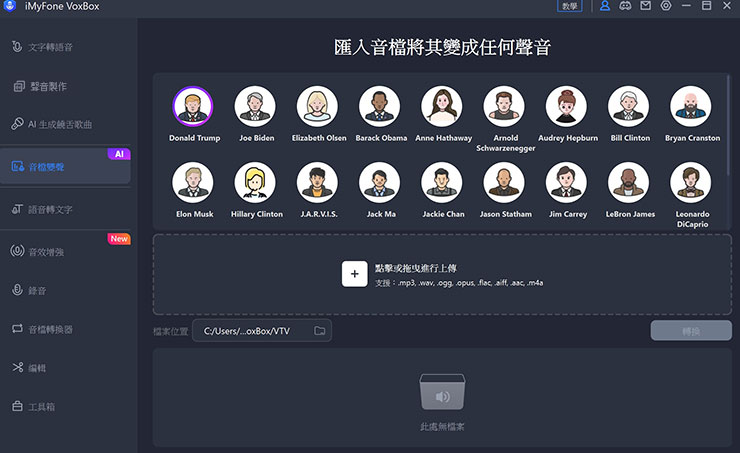Open the Discord community icon
The width and height of the screenshot is (740, 453).
tap(625, 6)
